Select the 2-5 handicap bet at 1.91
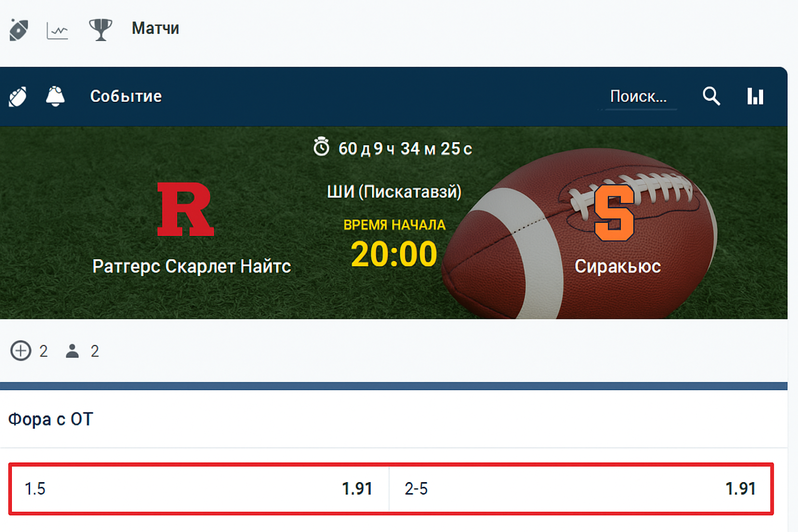The width and height of the screenshot is (798, 532). (x=580, y=489)
